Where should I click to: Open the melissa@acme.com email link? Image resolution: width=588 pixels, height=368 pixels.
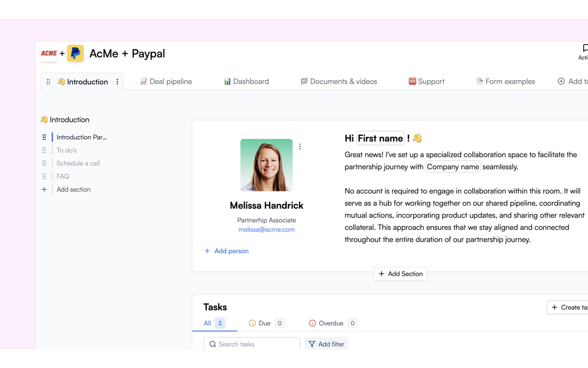[266, 230]
